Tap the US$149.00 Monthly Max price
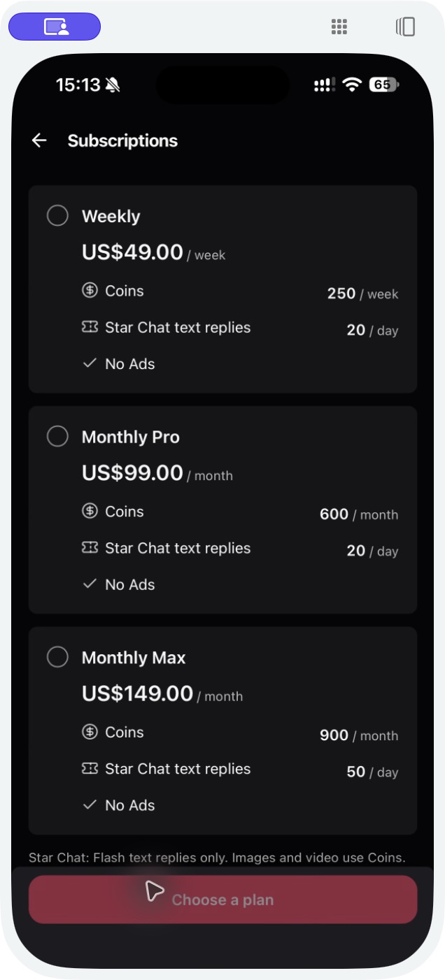Screen dimensions: 445x980 [x=137, y=694]
